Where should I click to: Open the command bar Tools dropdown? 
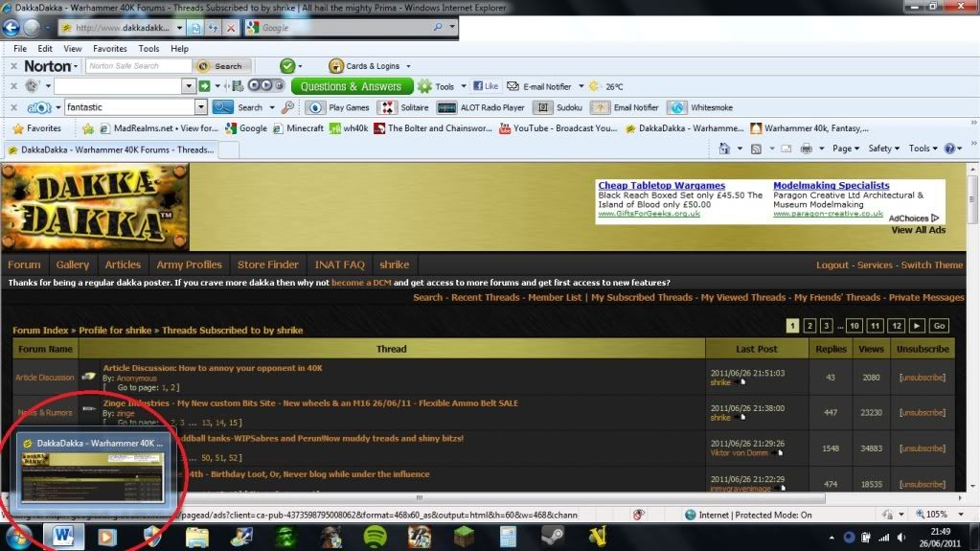pos(923,149)
